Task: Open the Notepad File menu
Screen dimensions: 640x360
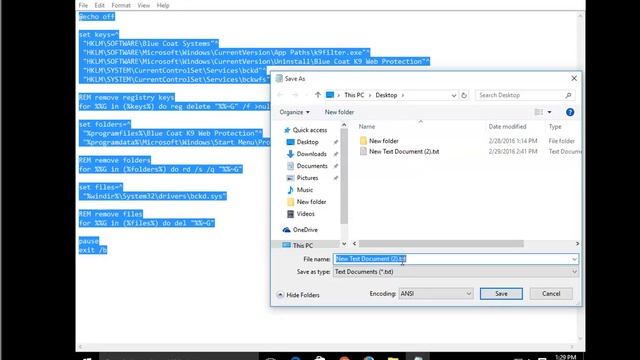Action: click(83, 5)
